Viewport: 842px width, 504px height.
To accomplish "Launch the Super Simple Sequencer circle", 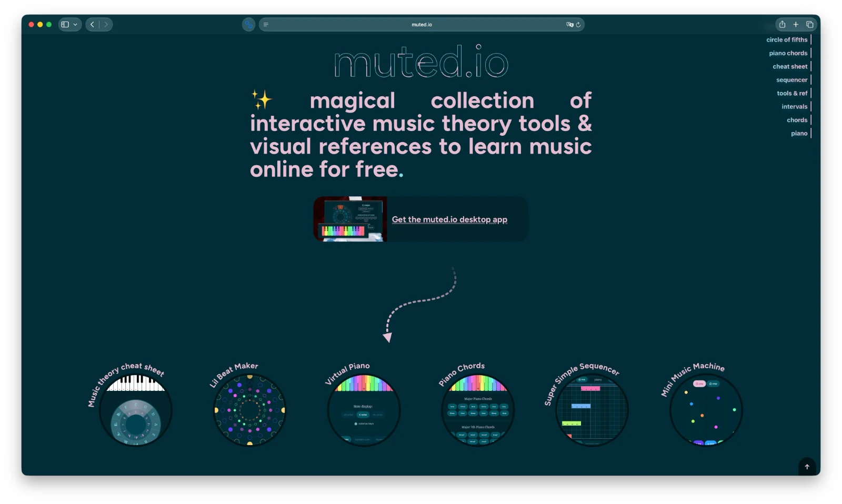I will (592, 410).
